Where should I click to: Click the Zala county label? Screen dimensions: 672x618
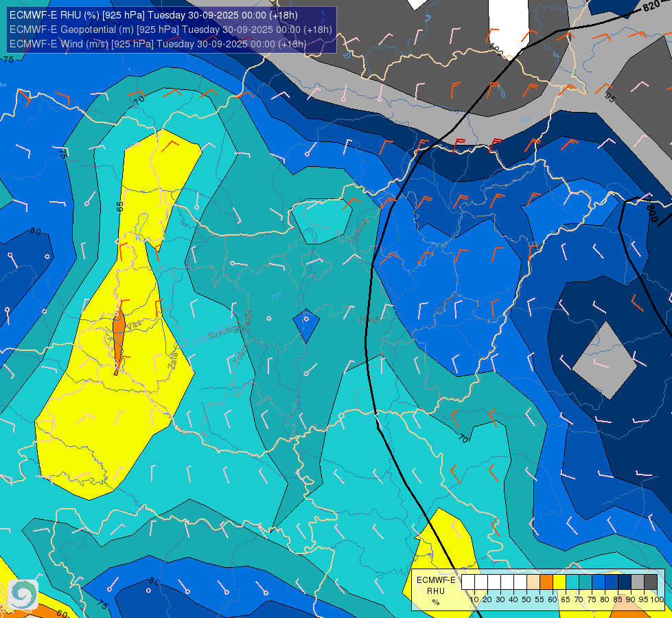(x=173, y=361)
